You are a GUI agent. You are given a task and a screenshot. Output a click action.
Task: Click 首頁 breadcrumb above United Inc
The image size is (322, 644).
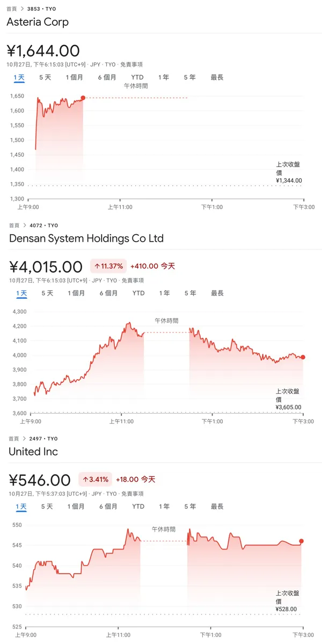[13, 439]
